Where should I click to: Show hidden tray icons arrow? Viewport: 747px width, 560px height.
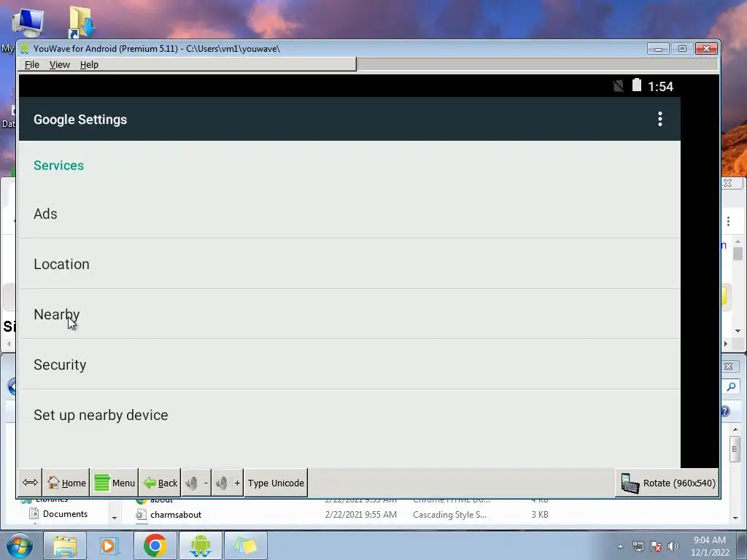click(620, 546)
